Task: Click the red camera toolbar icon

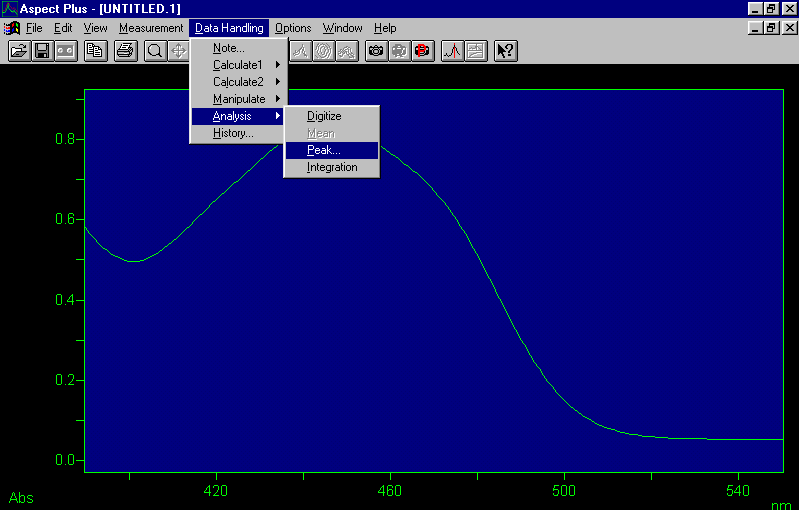Action: pyautogui.click(x=422, y=50)
